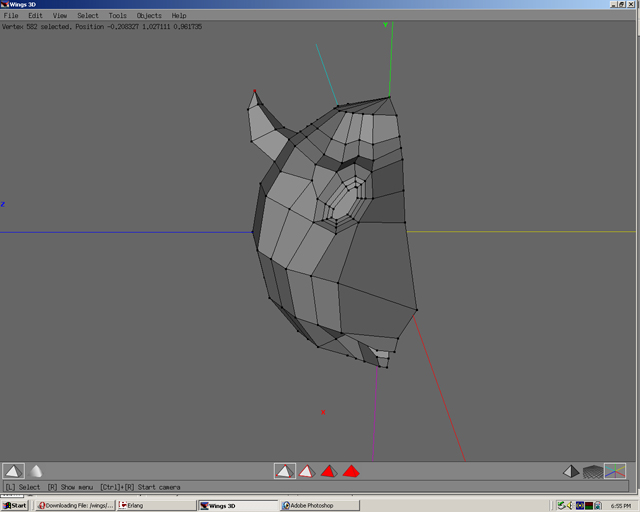Click the green Y axis label
The width and height of the screenshot is (640, 512).
pos(385,25)
